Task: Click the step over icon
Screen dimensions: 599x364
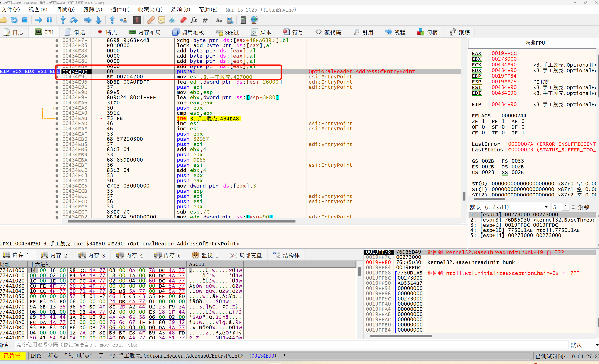Action: point(74,20)
